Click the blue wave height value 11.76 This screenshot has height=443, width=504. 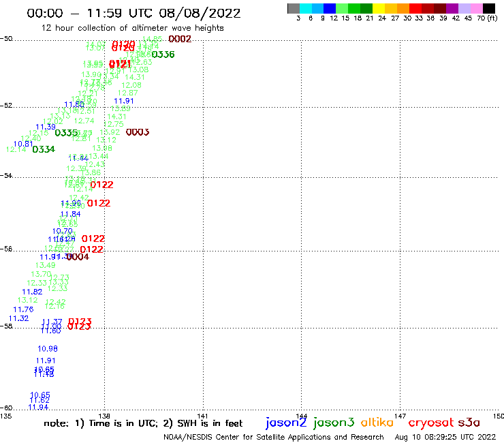23,309
